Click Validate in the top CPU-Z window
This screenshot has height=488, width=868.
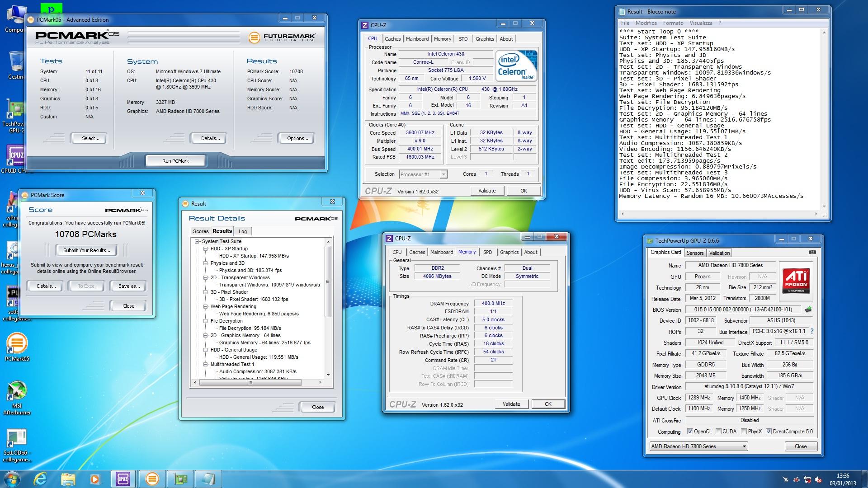[487, 191]
